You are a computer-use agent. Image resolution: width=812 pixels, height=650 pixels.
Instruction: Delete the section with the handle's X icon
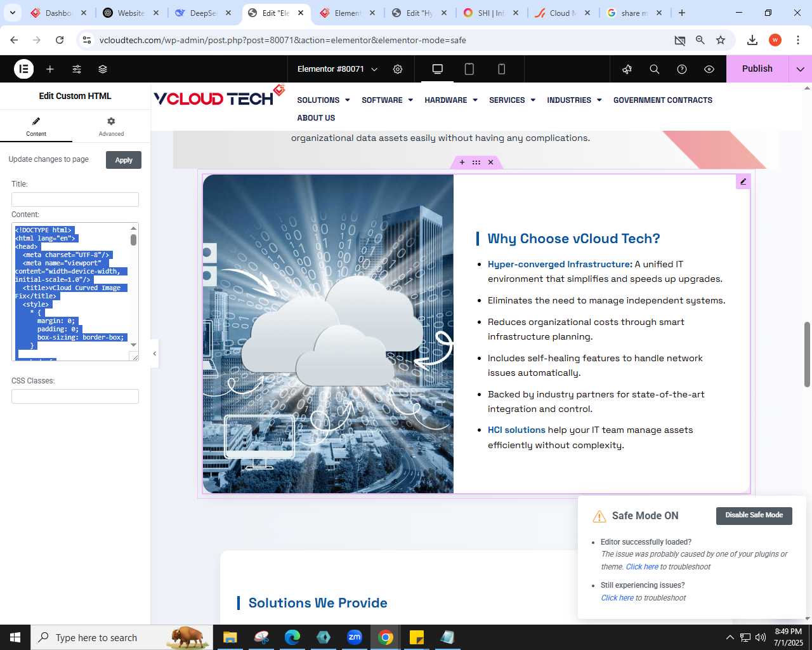coord(490,162)
